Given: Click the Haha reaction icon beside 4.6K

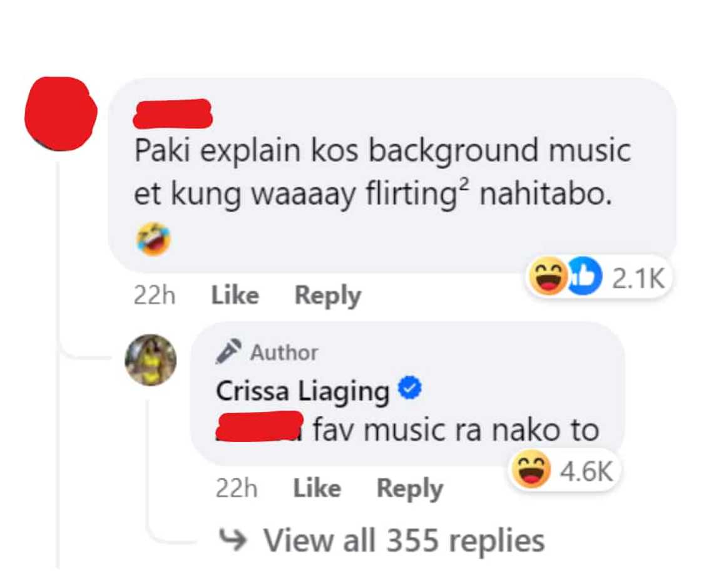Looking at the screenshot, I should pos(531,469).
